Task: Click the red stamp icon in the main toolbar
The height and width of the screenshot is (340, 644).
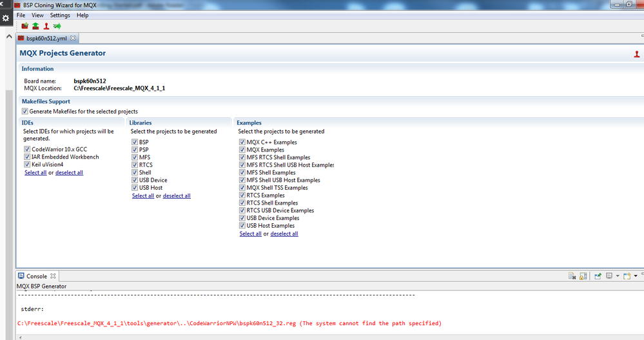Action: pyautogui.click(x=46, y=26)
